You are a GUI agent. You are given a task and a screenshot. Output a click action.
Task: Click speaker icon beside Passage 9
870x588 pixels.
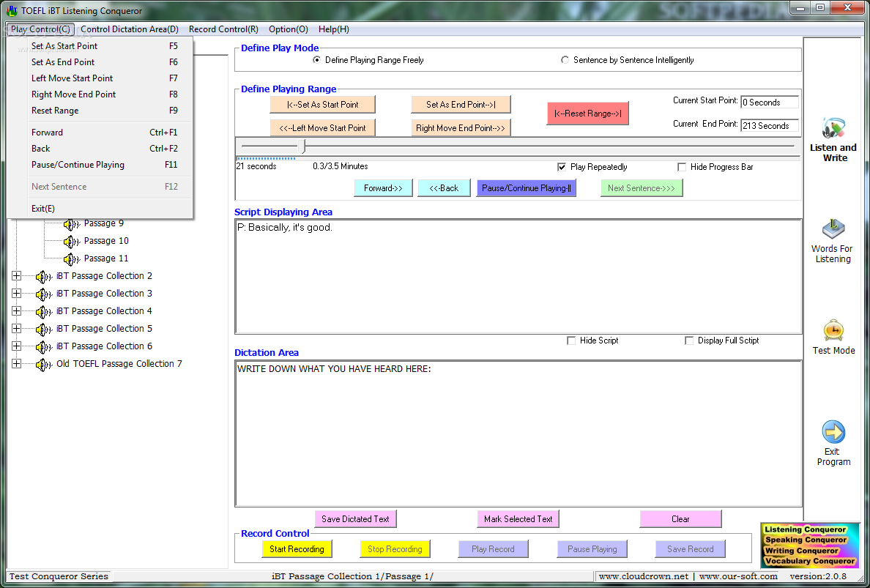[x=72, y=224]
